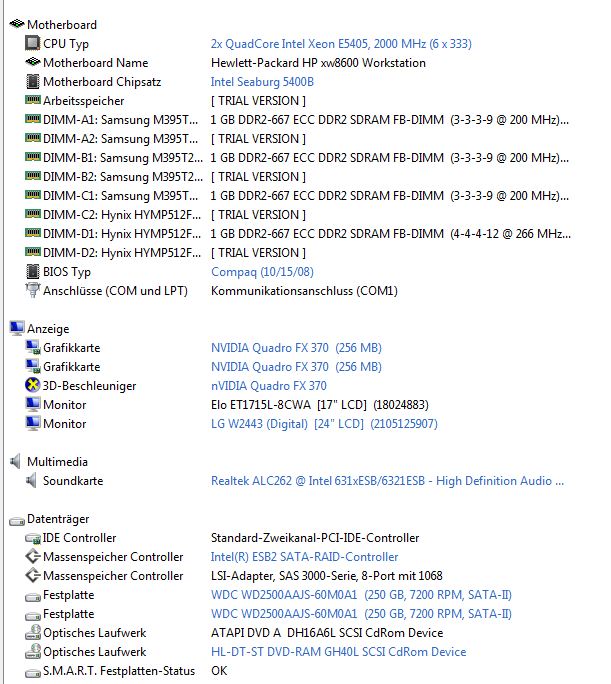The height and width of the screenshot is (684, 611).
Task: Click the S.M.A.R.T. Festplatten-Status icon
Action: click(x=33, y=673)
